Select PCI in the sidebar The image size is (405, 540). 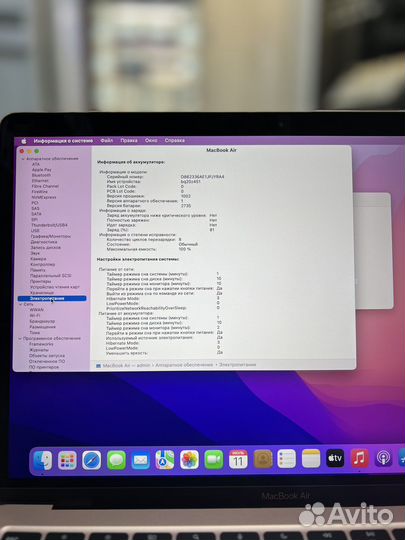click(35, 203)
